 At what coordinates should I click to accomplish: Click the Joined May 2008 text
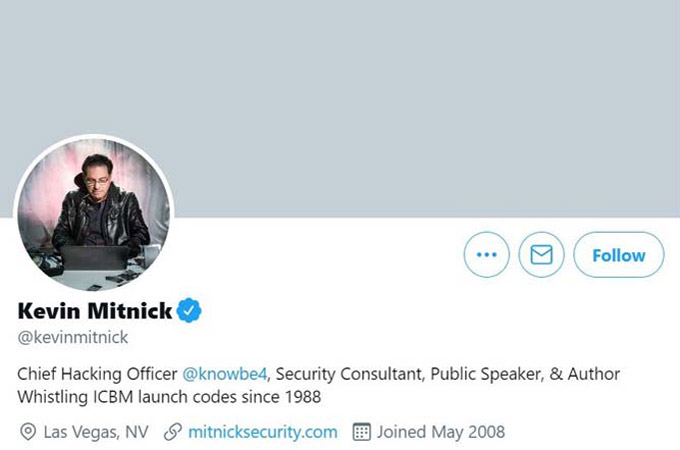point(441,432)
